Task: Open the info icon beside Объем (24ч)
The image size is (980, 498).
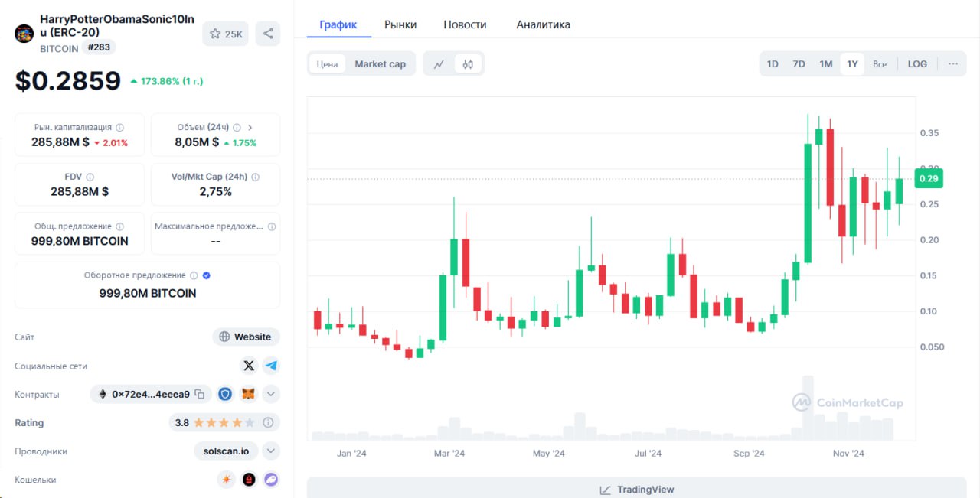Action: [x=237, y=128]
